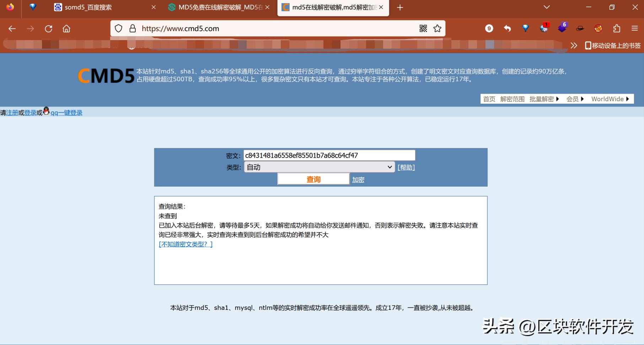The height and width of the screenshot is (345, 644).
Task: Click the 注册 registration link
Action: click(x=12, y=113)
